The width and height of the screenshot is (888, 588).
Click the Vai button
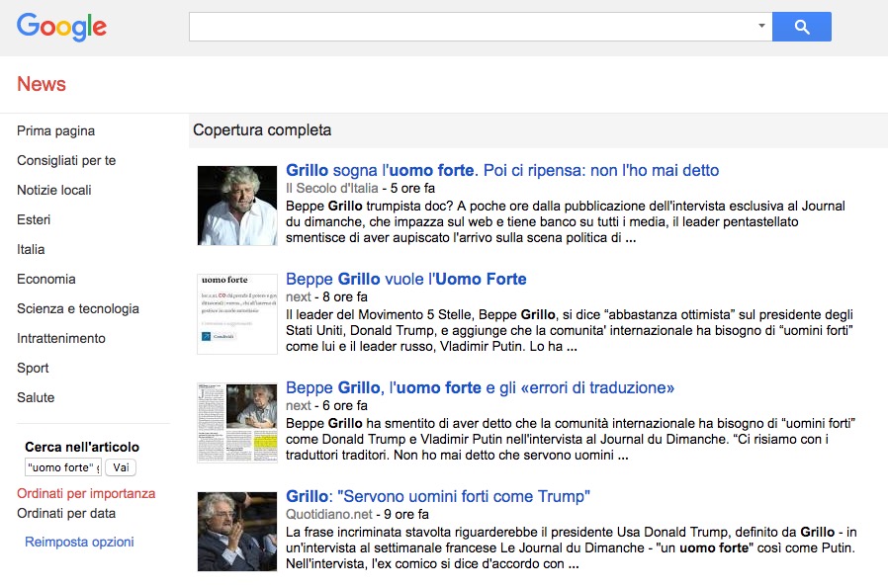(x=121, y=467)
